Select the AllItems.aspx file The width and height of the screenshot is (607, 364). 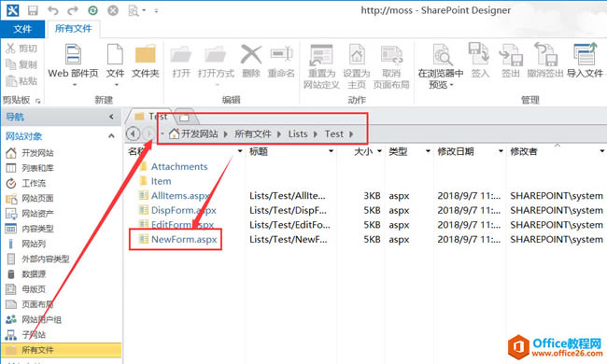[180, 196]
